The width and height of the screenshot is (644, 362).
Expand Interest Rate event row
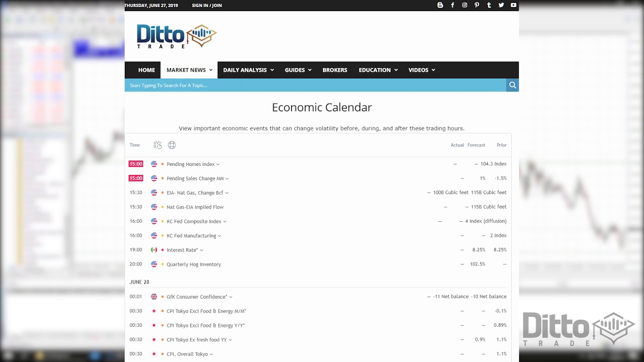click(x=201, y=250)
